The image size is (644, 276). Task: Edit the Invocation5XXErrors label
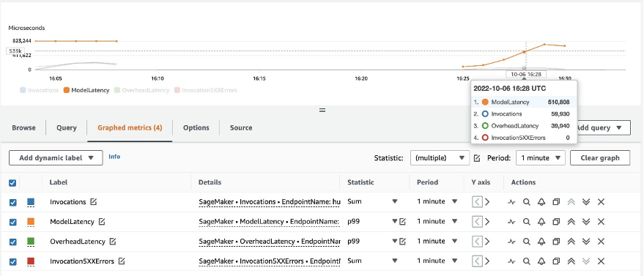coord(122,261)
